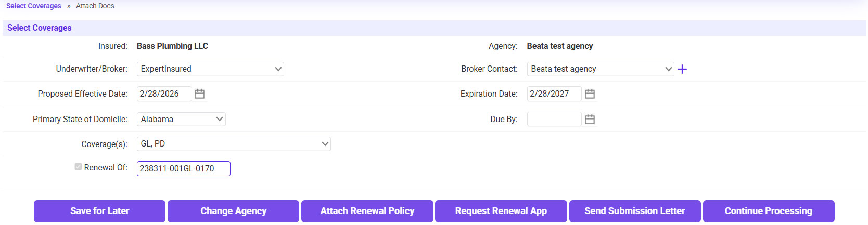
Task: Edit the Proposed Effective Date field
Action: [x=164, y=94]
